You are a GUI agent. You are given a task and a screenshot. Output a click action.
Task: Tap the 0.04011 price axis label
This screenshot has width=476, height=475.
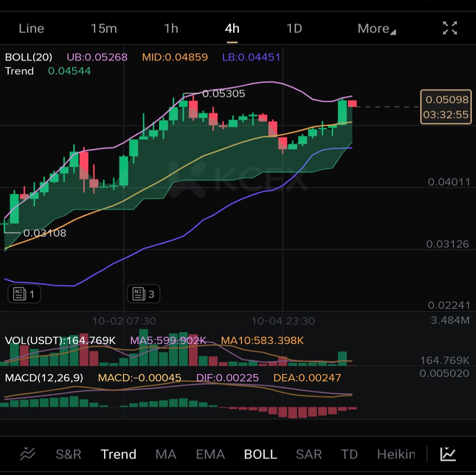tap(449, 182)
